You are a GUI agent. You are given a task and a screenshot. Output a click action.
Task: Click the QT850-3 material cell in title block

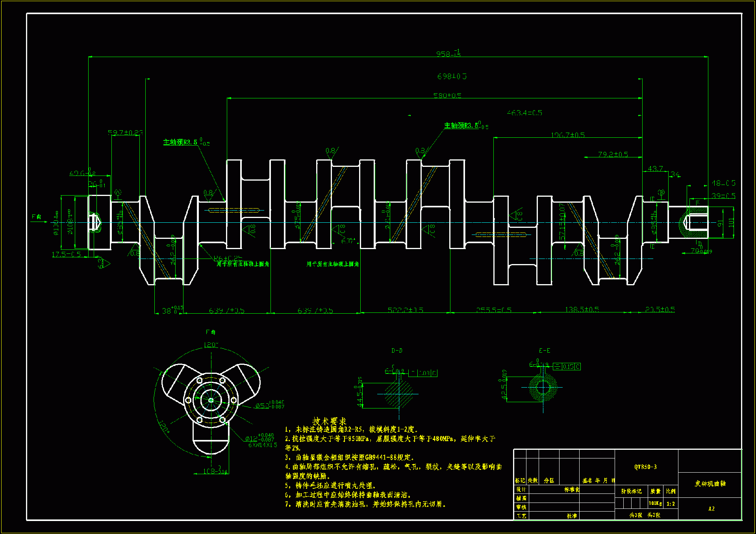pyautogui.click(x=645, y=467)
